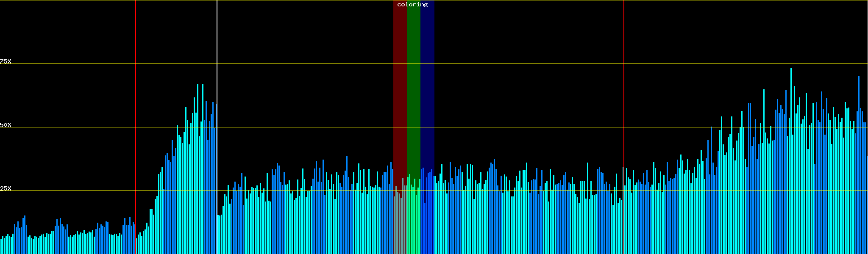Select the dark blue coloring band

(427, 85)
